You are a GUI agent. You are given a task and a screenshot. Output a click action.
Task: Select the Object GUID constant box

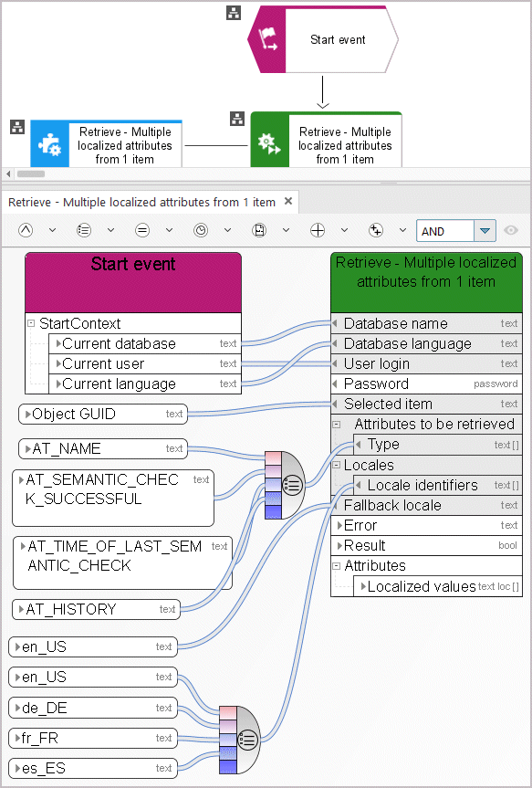[103, 415]
